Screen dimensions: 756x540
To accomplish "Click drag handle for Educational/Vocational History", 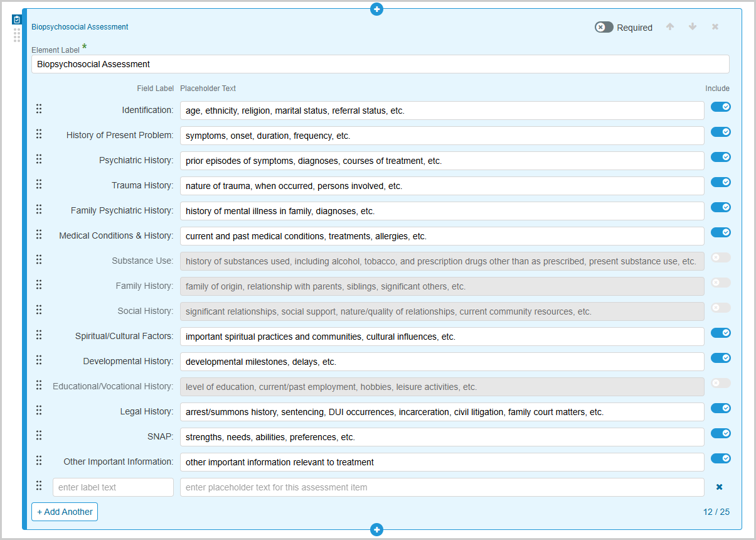I will tap(39, 385).
